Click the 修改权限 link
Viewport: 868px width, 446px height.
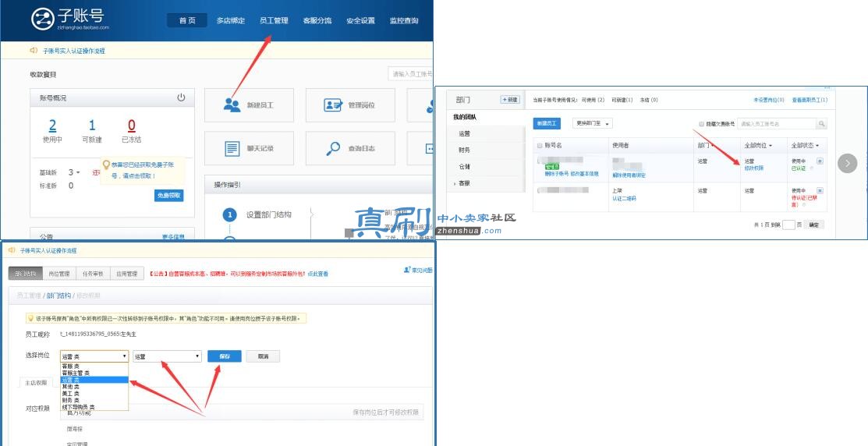pyautogui.click(x=753, y=168)
